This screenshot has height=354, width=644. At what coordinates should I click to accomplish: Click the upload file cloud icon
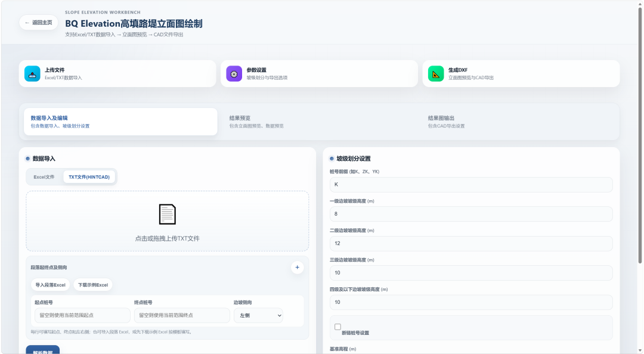click(x=32, y=74)
